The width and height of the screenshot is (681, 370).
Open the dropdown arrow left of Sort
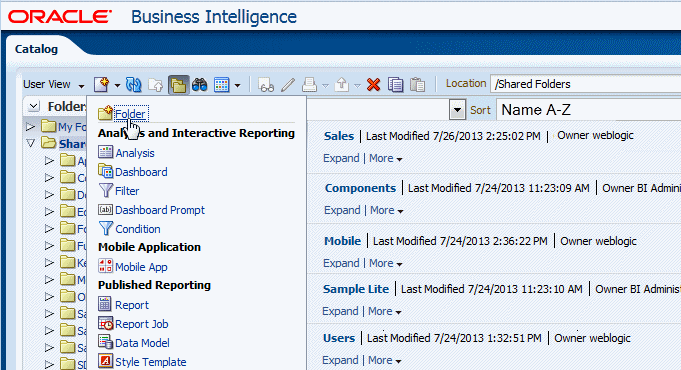457,110
